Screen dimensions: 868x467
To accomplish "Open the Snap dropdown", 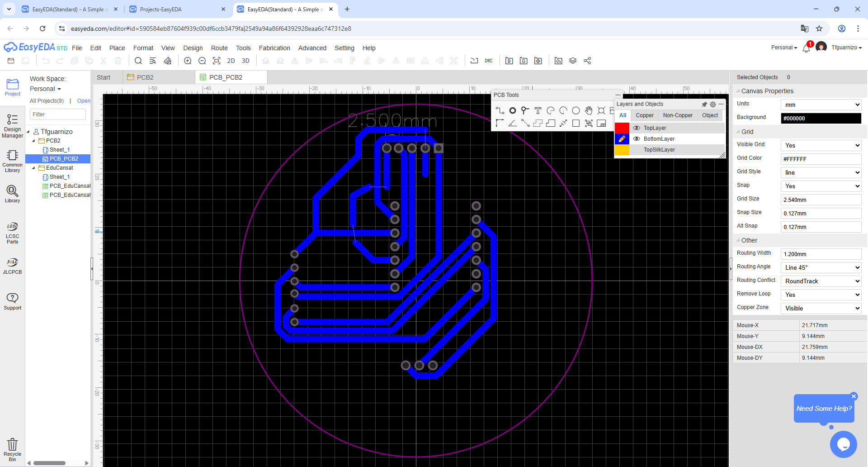I will [x=821, y=186].
